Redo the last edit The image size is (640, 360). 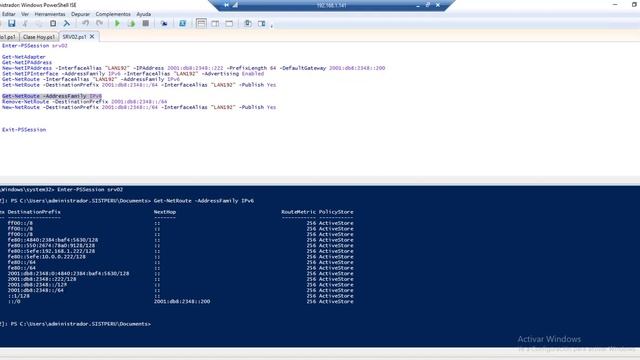(99, 24)
